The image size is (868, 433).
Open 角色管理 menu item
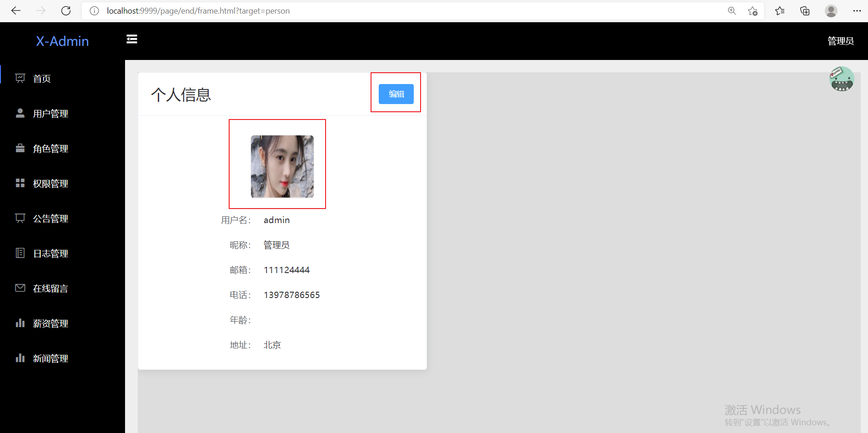62,149
